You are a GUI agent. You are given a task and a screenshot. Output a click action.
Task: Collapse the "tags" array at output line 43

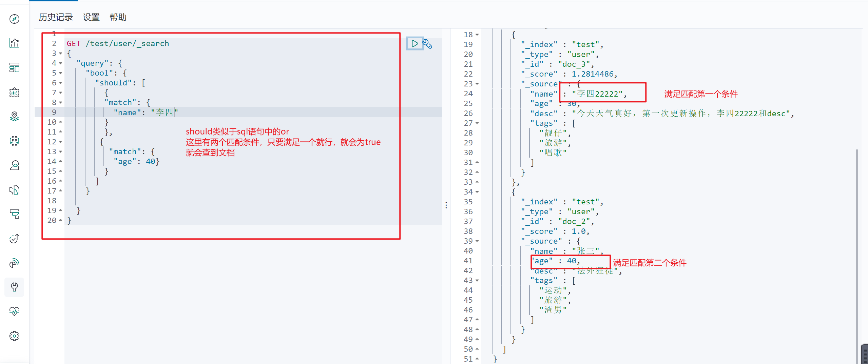(477, 281)
